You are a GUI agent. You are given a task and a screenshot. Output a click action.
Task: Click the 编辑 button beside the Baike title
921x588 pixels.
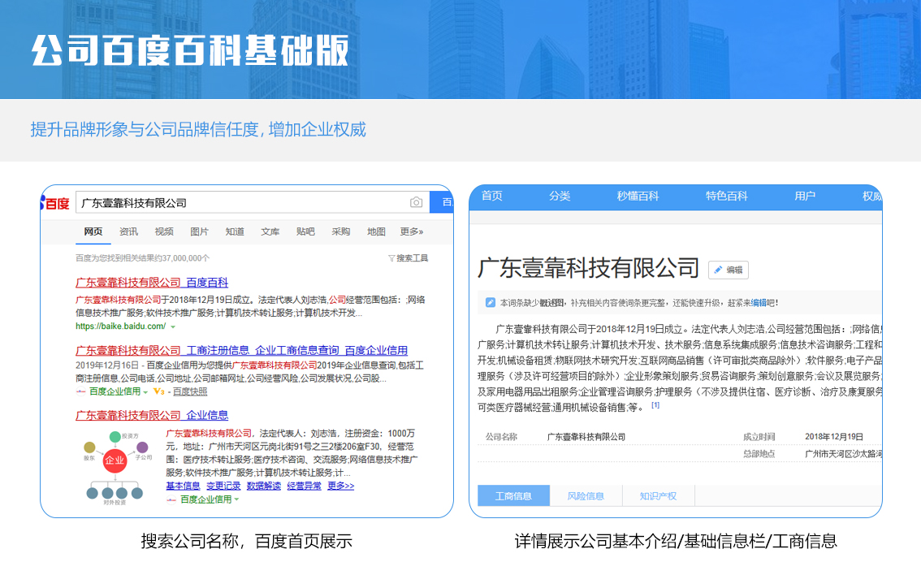(x=729, y=270)
